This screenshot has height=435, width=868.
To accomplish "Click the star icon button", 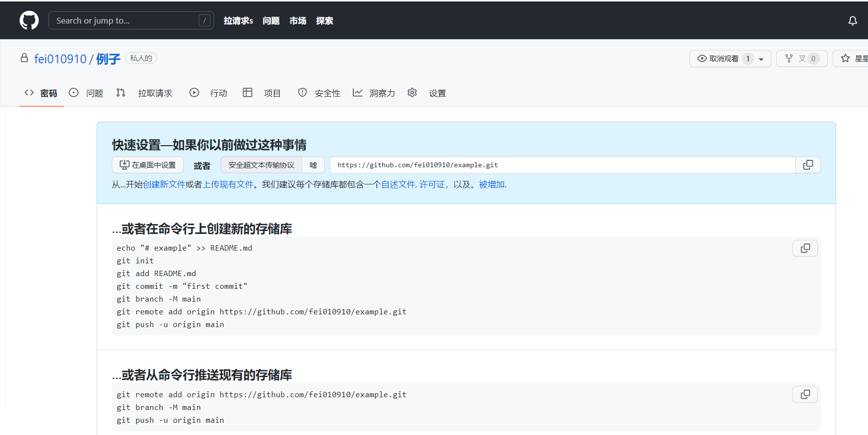I will [x=845, y=58].
